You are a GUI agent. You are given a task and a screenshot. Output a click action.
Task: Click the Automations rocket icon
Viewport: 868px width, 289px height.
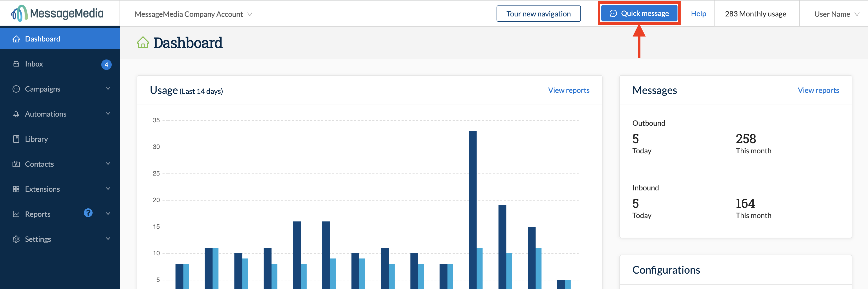[16, 114]
